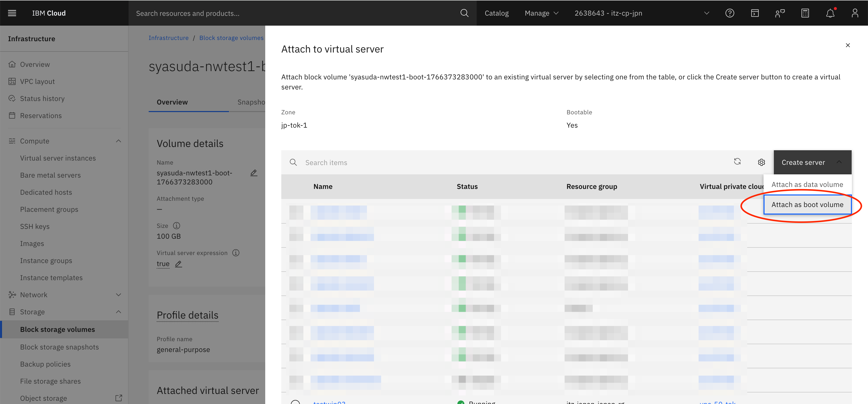Open table settings gear icon
Screen dimensions: 868x404
pyautogui.click(x=761, y=162)
